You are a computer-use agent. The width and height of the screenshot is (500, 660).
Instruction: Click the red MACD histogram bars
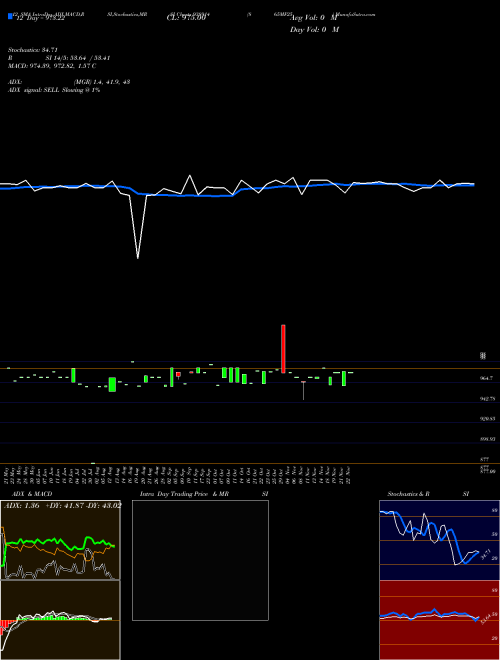(x=8, y=625)
